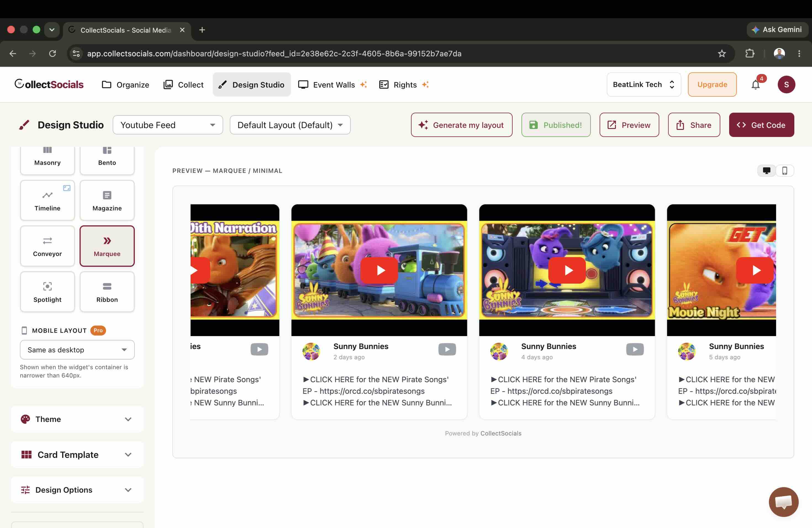Open the With Narration video thumbnail
Screen dimensions: 812x528
pos(235,270)
